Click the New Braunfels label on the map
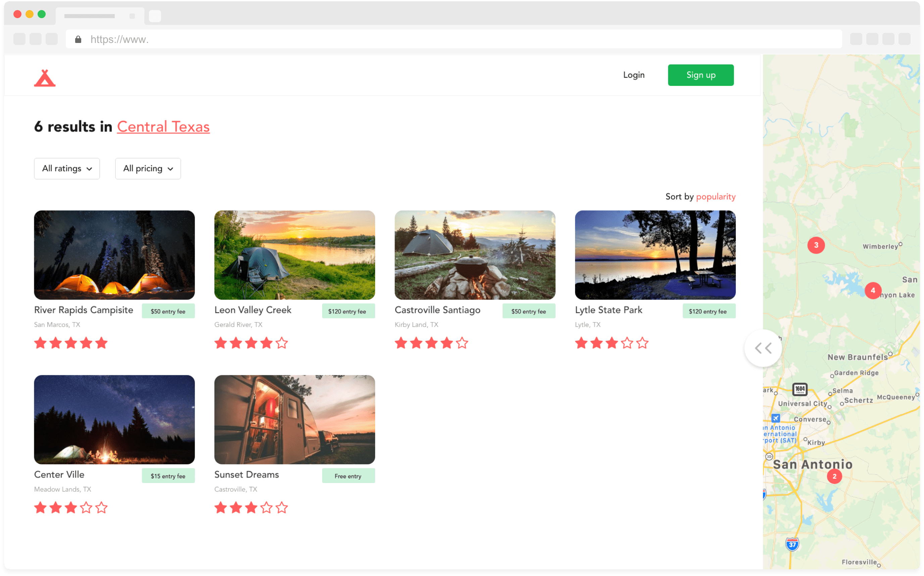This screenshot has width=924, height=576. point(857,357)
